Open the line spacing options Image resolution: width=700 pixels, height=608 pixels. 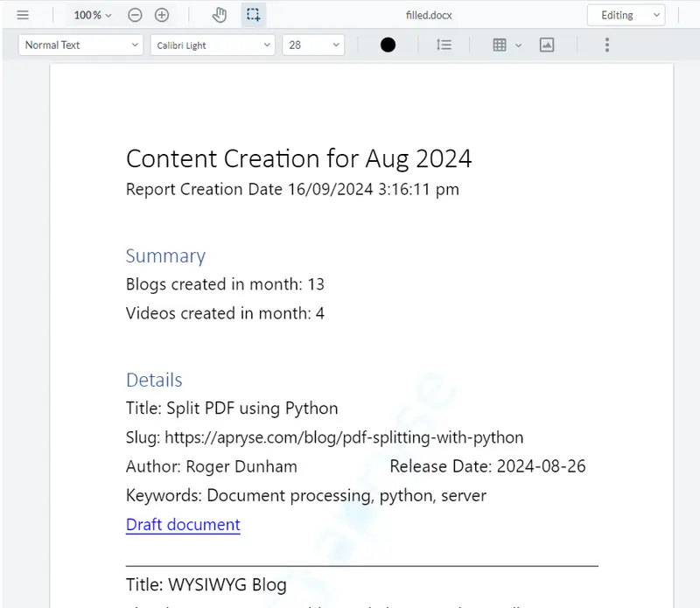pyautogui.click(x=444, y=45)
